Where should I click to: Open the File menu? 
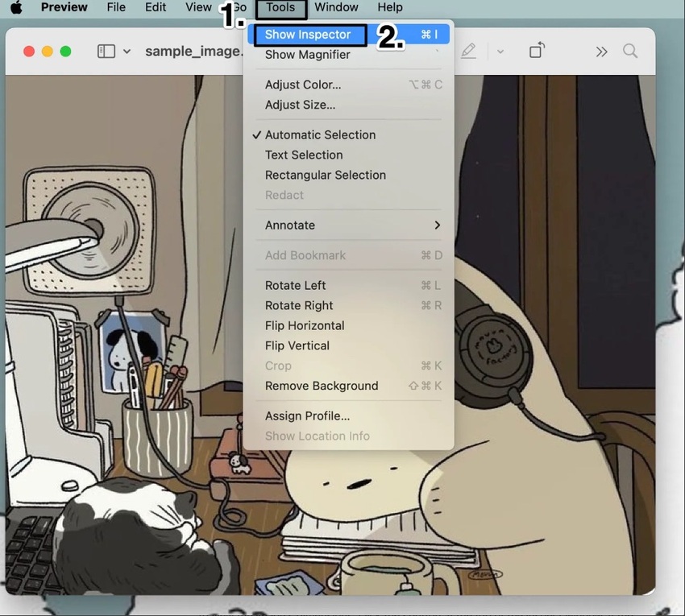pyautogui.click(x=116, y=7)
